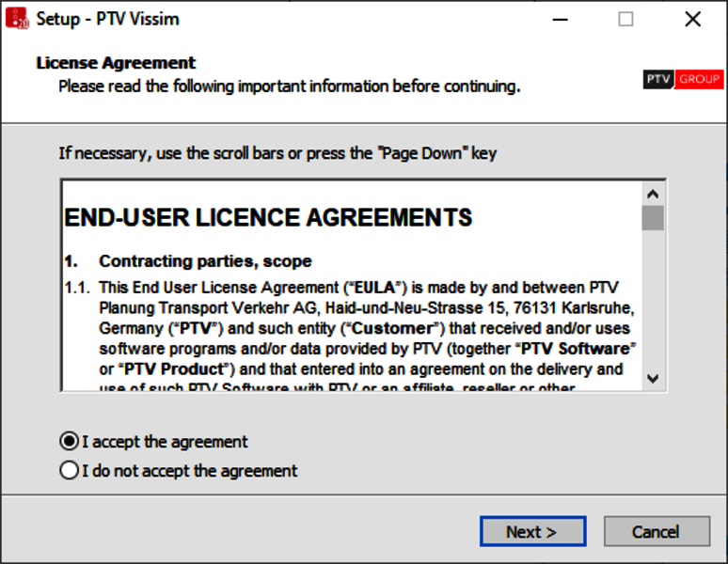The image size is (728, 564).
Task: Close the Setup window
Action: pos(693,19)
